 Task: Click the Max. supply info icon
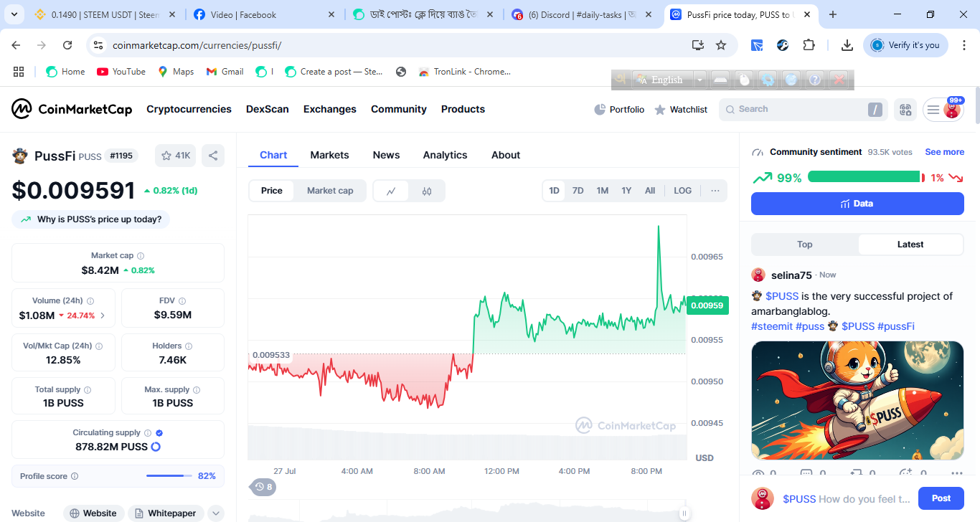(197, 390)
